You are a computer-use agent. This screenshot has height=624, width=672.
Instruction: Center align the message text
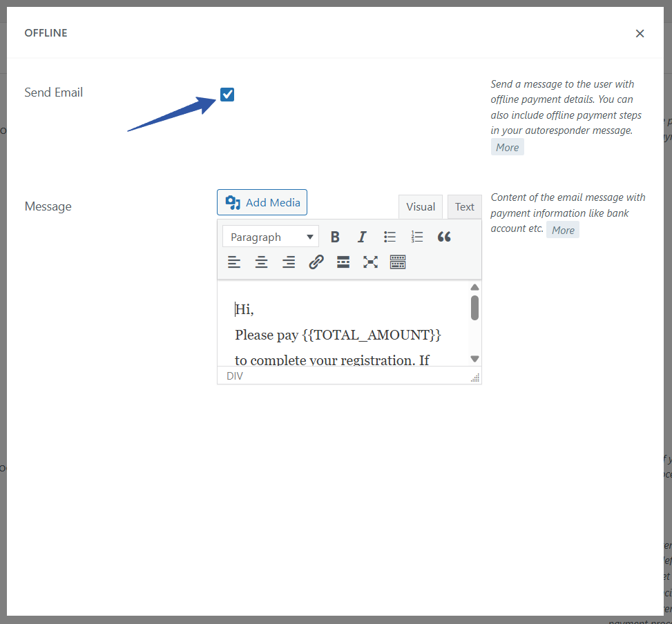tap(262, 262)
